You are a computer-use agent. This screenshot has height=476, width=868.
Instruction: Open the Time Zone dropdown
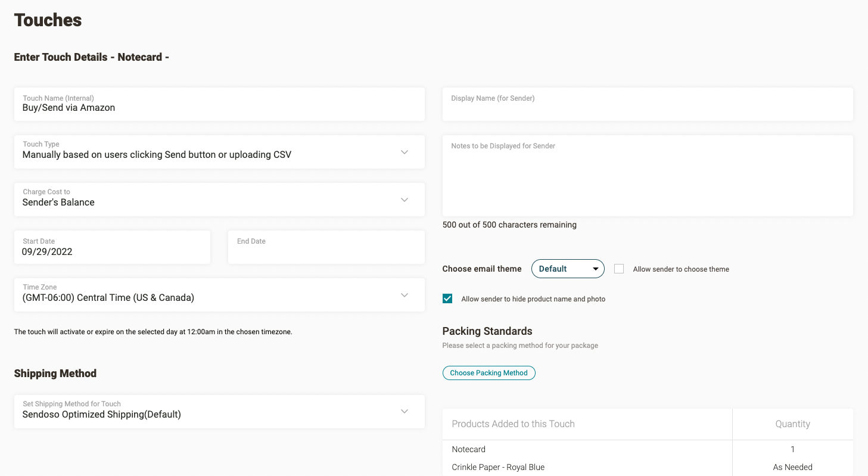(219, 295)
